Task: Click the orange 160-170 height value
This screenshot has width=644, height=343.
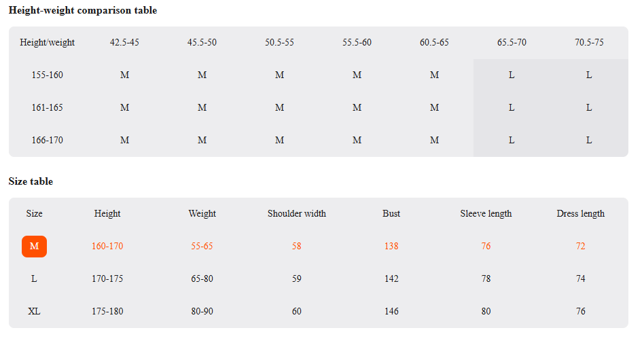Action: point(107,246)
